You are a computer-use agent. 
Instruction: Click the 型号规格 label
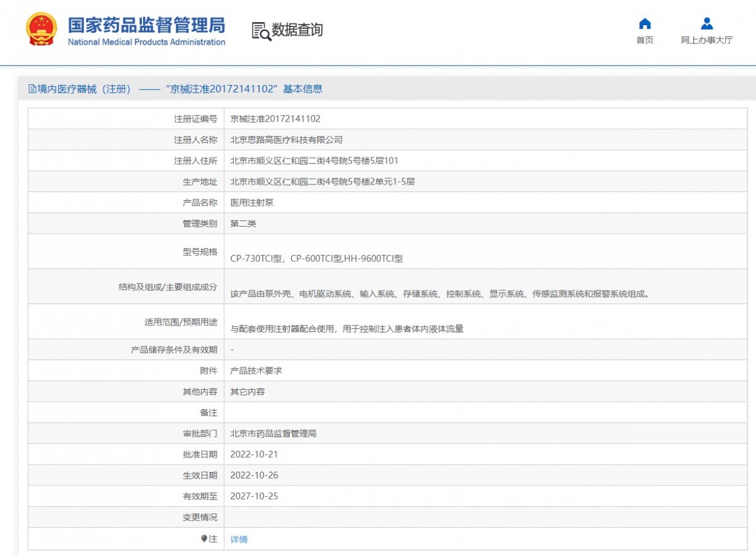click(200, 251)
